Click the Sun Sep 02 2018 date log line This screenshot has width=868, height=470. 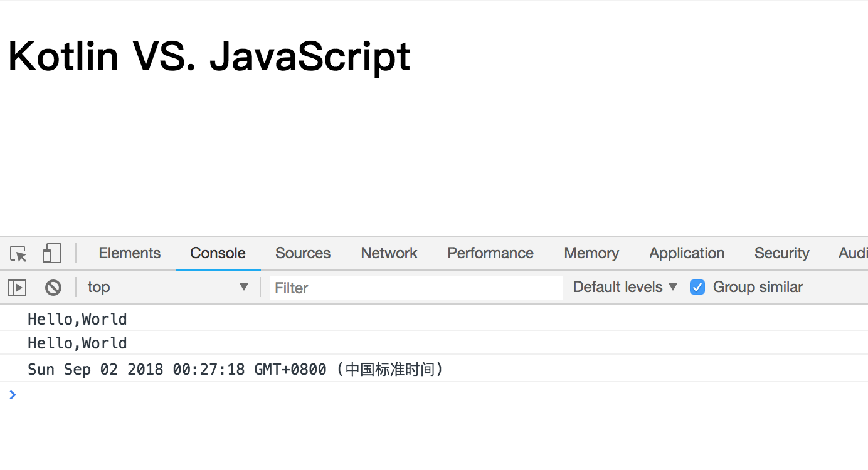pos(235,370)
